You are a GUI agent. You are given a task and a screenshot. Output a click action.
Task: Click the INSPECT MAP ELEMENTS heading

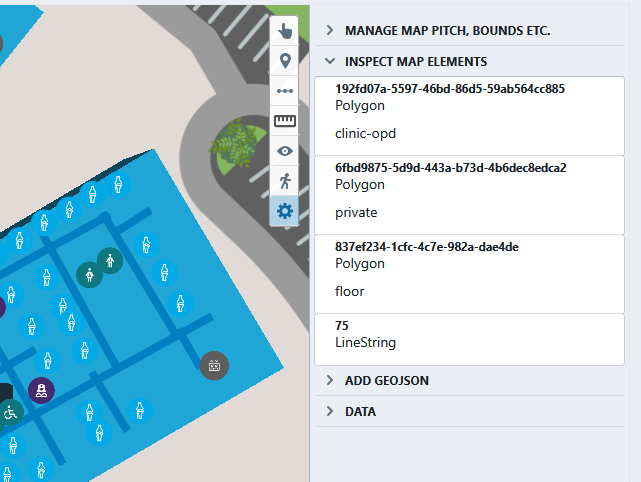pos(416,62)
